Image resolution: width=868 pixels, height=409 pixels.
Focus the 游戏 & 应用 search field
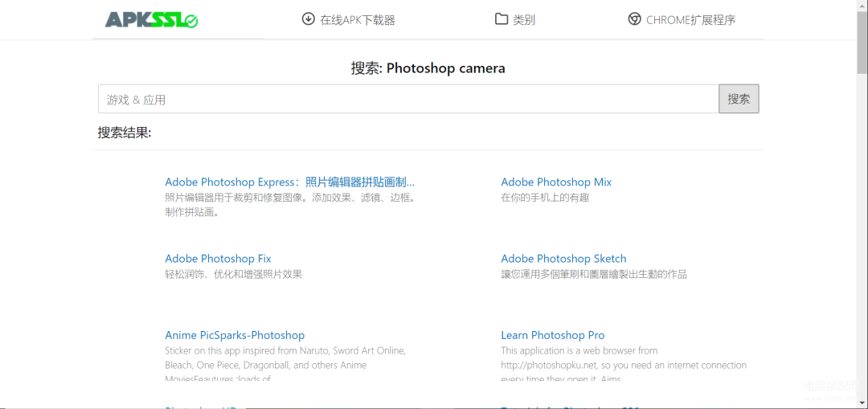click(408, 99)
